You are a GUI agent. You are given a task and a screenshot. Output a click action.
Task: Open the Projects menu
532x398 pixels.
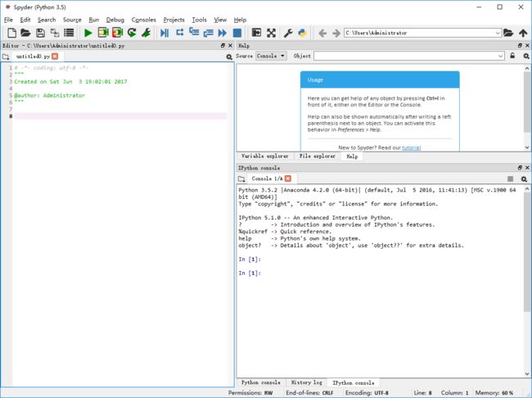(174, 20)
